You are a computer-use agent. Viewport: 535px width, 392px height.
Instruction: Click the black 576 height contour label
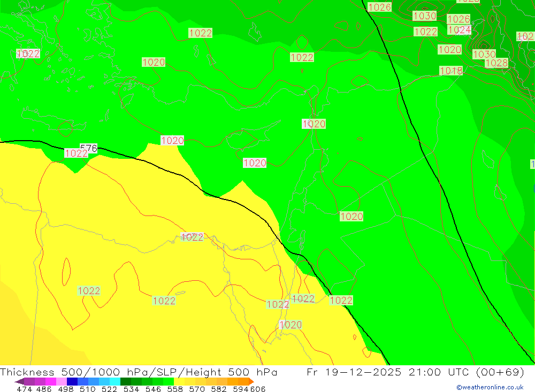pos(89,148)
